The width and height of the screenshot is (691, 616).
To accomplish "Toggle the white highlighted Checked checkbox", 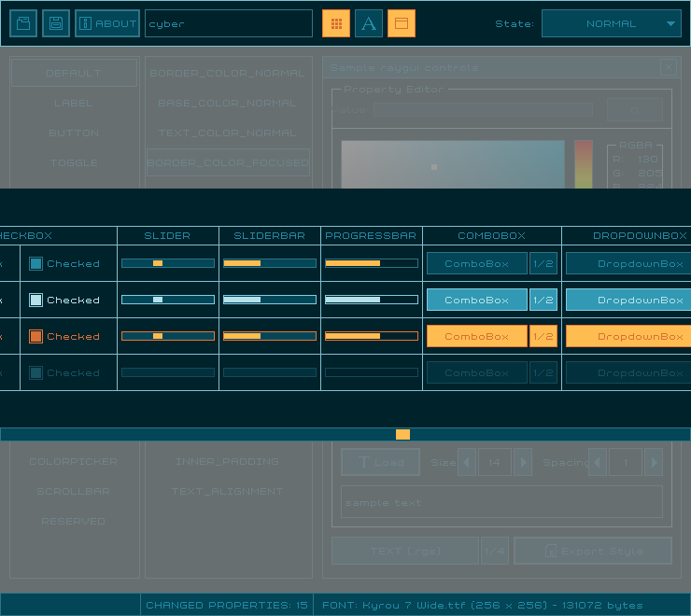I will [x=35, y=300].
